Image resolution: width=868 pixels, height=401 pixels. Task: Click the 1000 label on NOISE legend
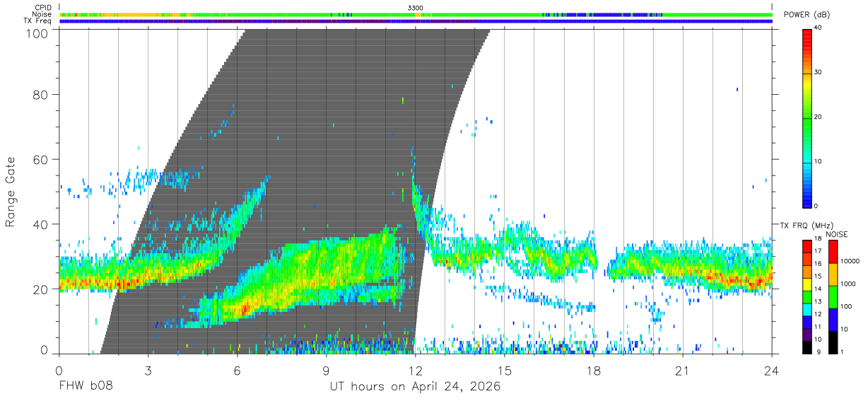tap(848, 284)
